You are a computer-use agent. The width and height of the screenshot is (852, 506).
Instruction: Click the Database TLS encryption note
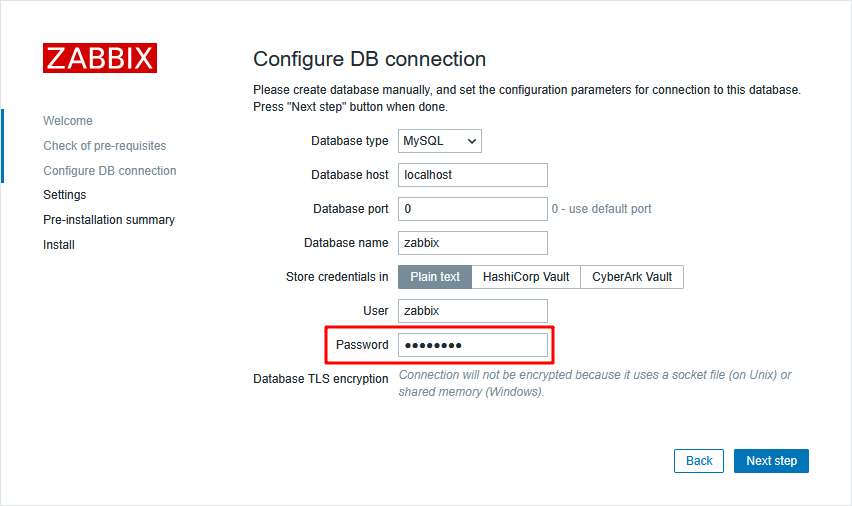594,383
